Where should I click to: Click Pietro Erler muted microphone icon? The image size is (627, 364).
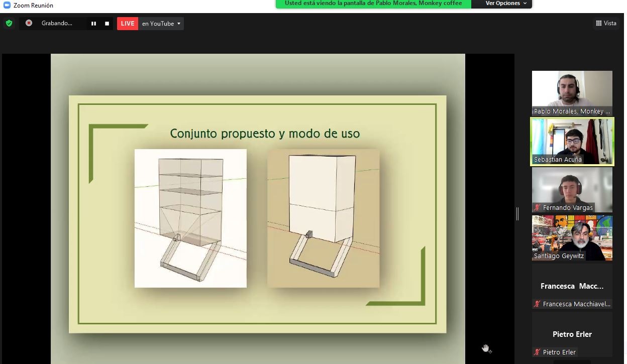pyautogui.click(x=537, y=352)
